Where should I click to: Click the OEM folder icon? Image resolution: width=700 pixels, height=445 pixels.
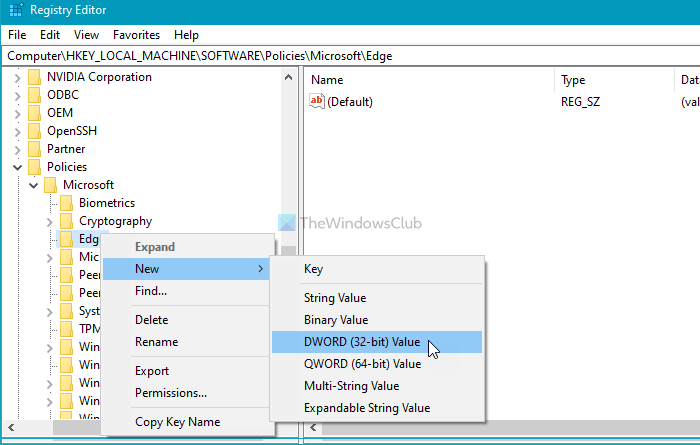pyautogui.click(x=34, y=113)
